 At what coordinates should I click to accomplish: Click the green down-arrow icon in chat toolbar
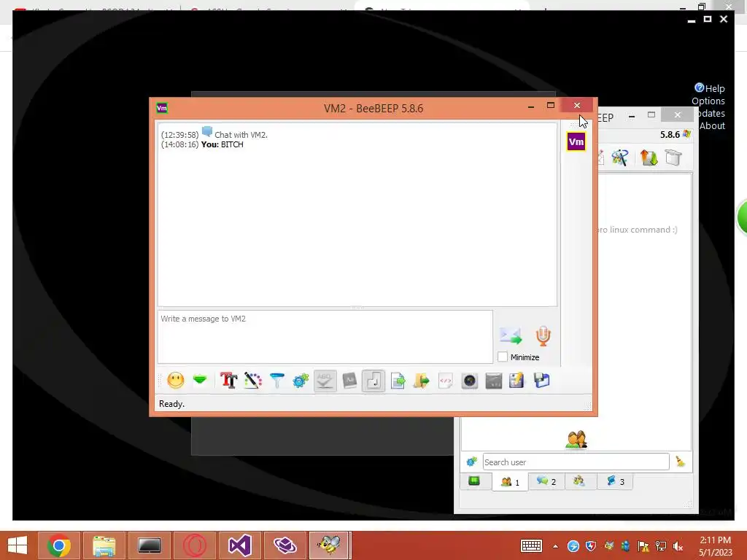pyautogui.click(x=200, y=380)
